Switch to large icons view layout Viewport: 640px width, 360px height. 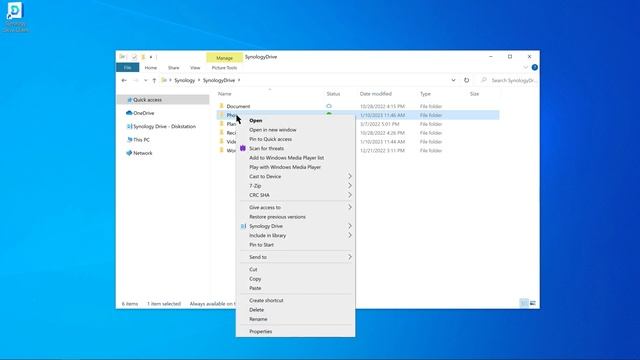pos(533,303)
